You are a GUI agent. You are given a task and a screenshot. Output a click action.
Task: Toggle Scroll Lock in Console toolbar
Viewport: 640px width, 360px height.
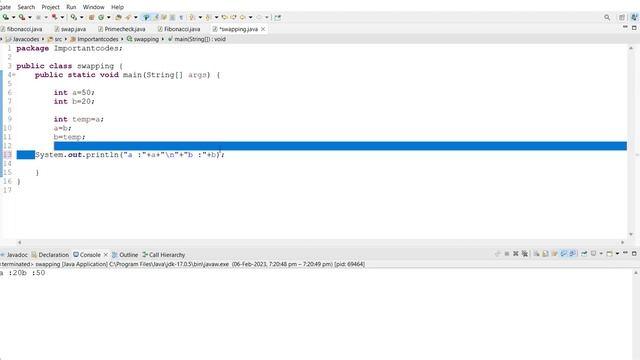pos(545,254)
